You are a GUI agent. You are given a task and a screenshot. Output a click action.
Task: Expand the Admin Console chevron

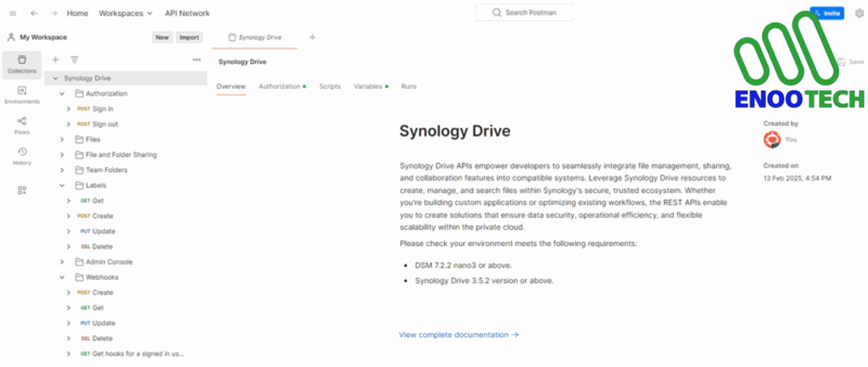tap(62, 262)
